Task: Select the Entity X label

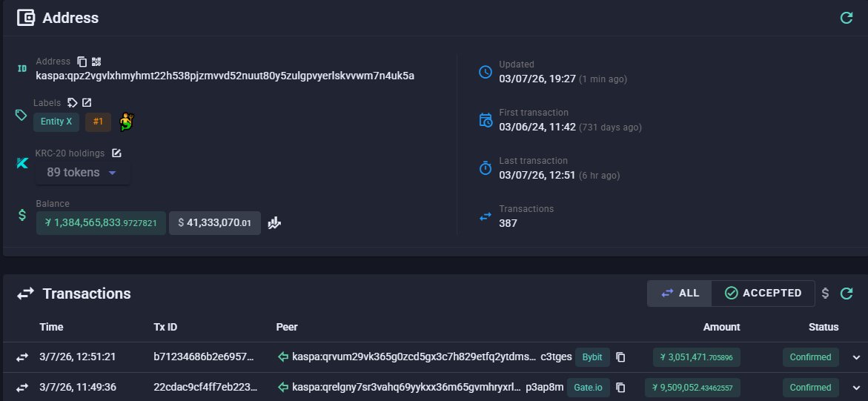Action: 56,122
